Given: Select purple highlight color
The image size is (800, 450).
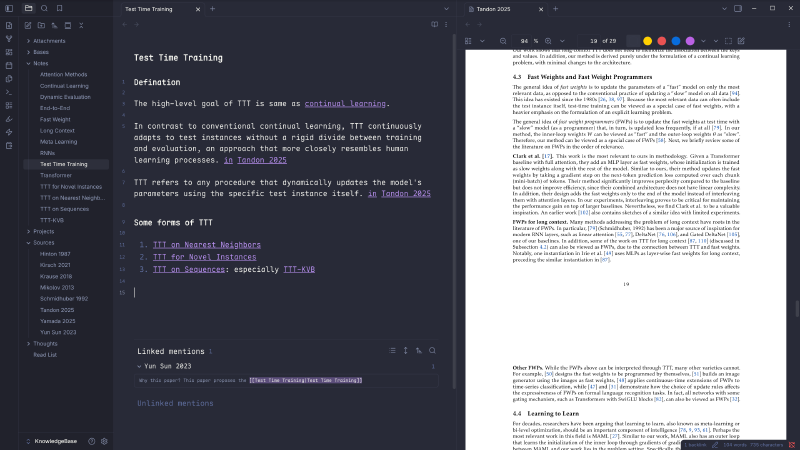Looking at the screenshot, I should [690, 41].
